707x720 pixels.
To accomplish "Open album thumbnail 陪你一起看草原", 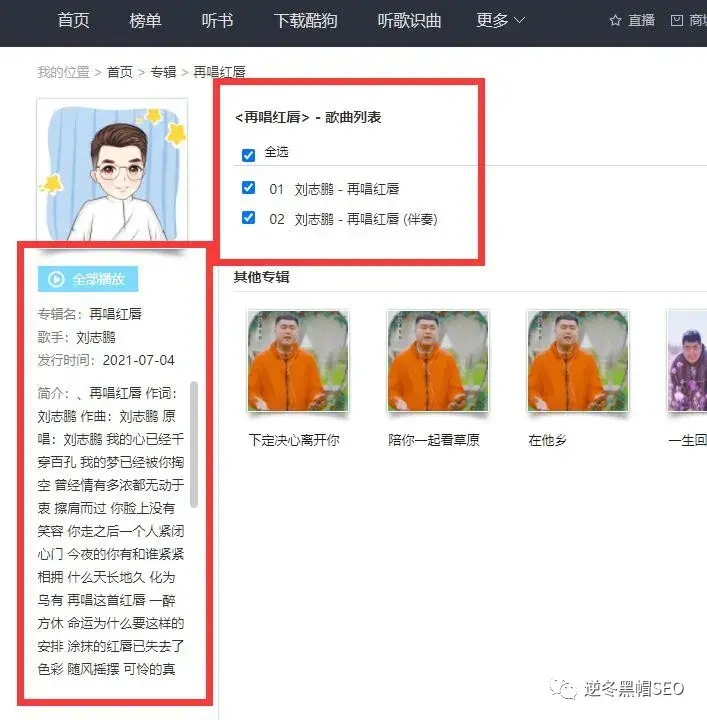I will pos(438,360).
